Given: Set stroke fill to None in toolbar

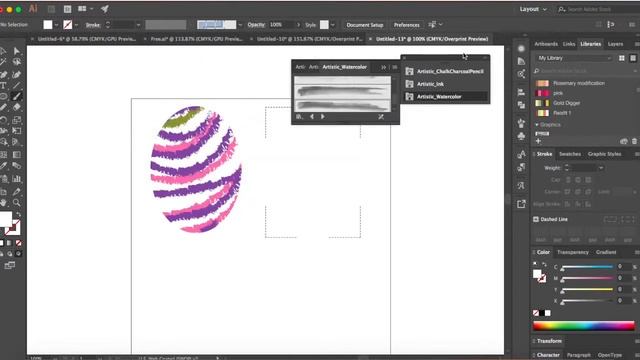Looking at the screenshot, I should pyautogui.click(x=18, y=243).
